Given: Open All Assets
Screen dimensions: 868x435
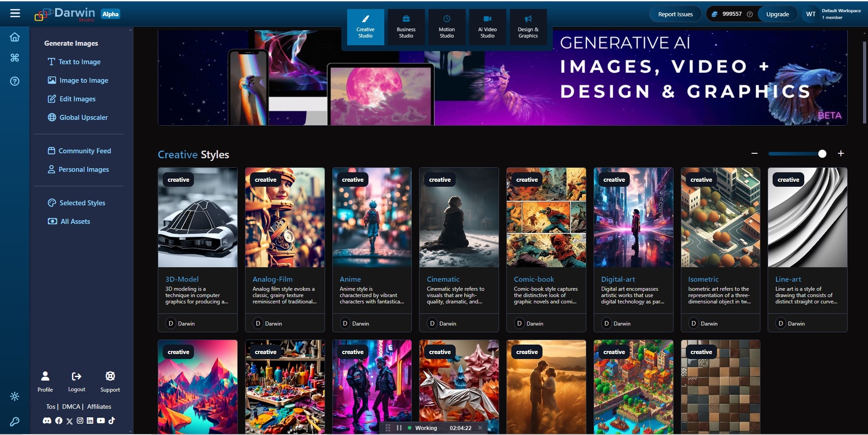Looking at the screenshot, I should point(69,222).
